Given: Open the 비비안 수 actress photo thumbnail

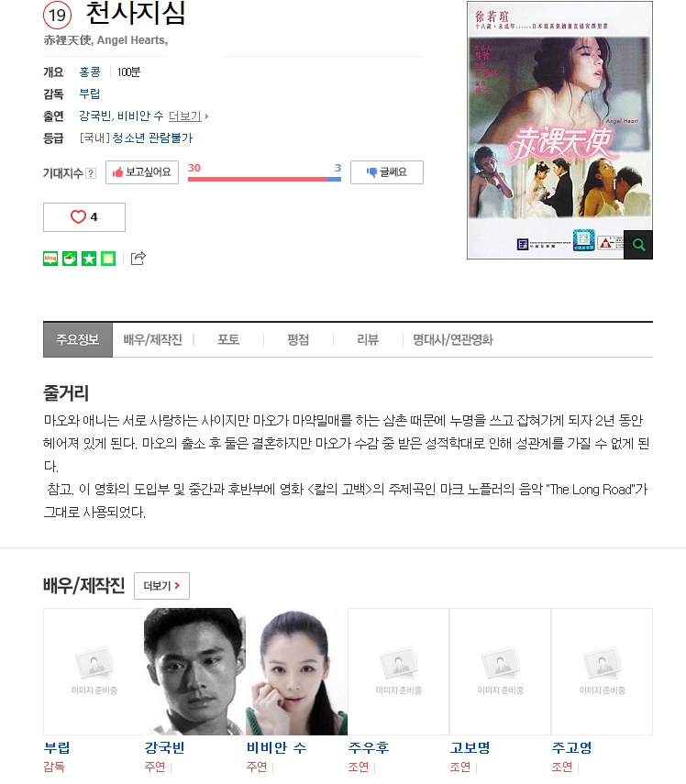Looking at the screenshot, I should [296, 671].
